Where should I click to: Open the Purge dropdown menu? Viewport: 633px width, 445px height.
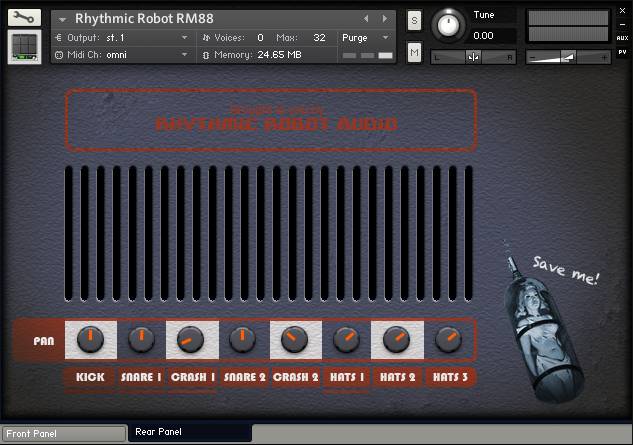365,38
